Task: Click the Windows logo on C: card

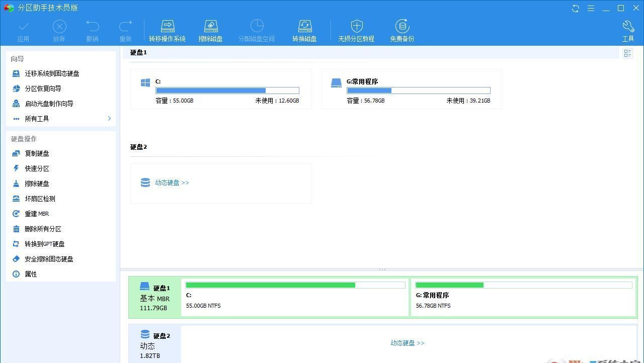Action: [x=145, y=83]
